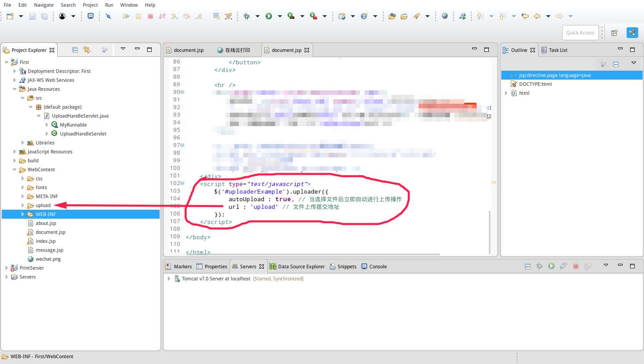
Task: Toggle Link with Editor in Project Explorer
Action: point(87,50)
